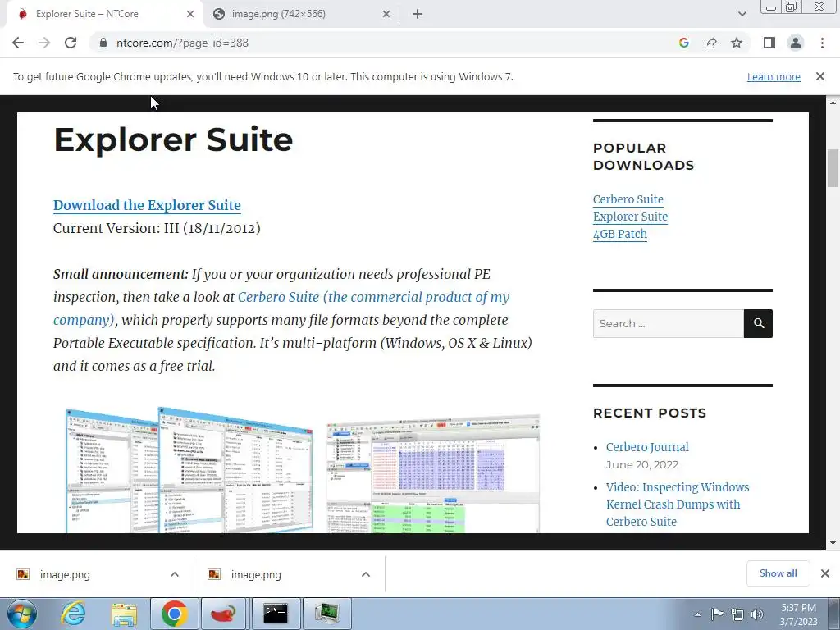840x630 pixels.
Task: Dismiss the Chrome update notification bar
Action: click(820, 76)
